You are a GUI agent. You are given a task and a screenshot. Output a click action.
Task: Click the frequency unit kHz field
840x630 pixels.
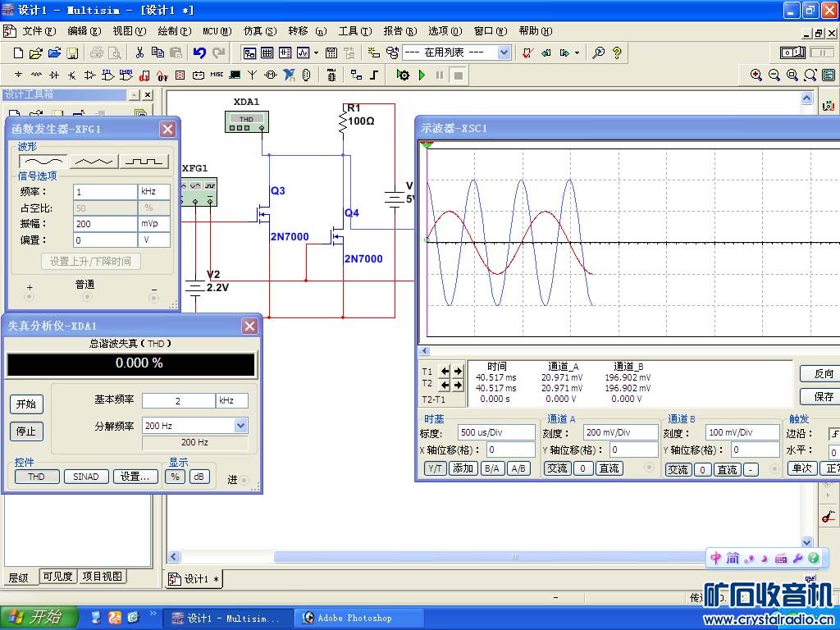(x=154, y=192)
